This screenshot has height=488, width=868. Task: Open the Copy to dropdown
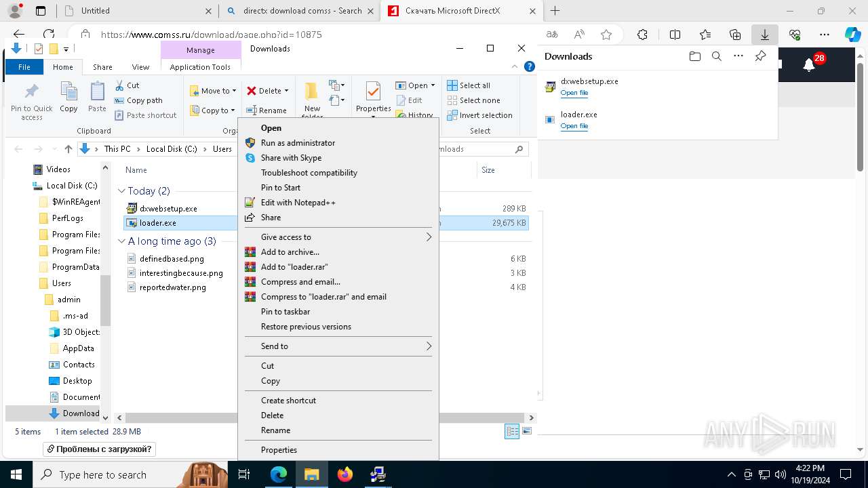coord(212,110)
